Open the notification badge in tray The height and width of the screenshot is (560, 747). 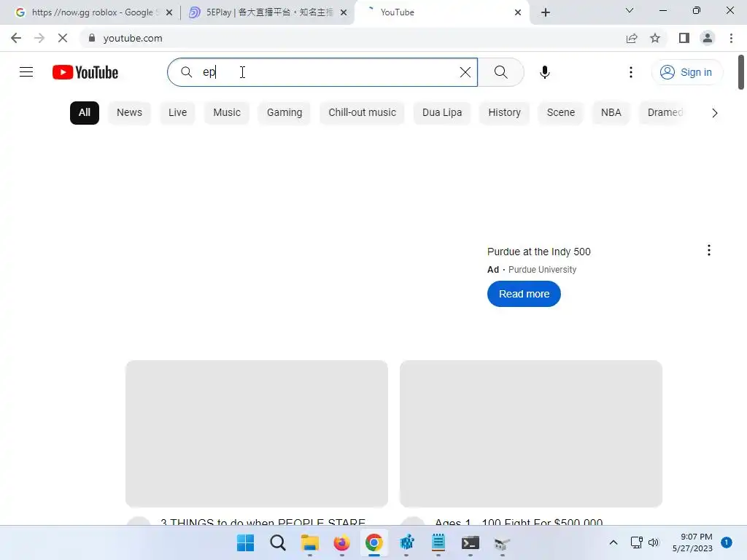726,542
